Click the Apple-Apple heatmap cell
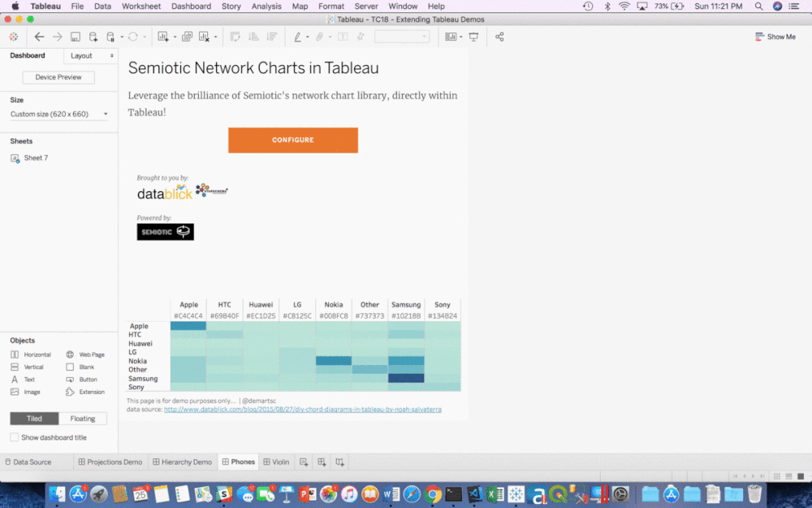812x508 pixels. point(188,326)
